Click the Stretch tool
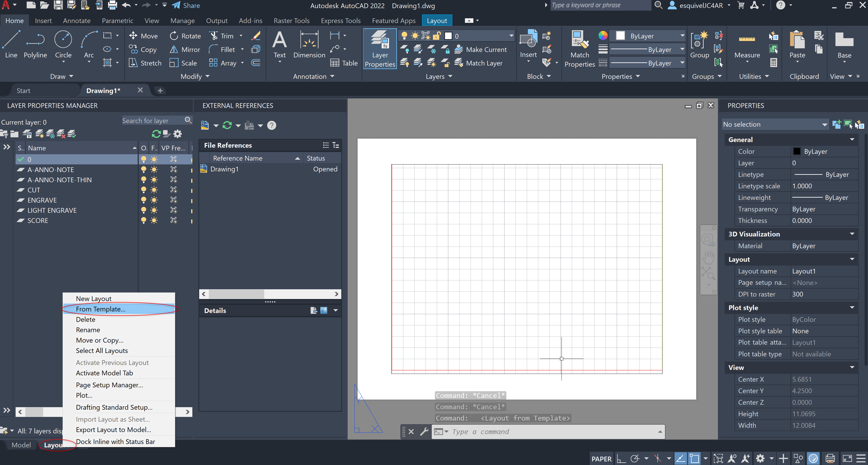Screen dimensions: 868x465 tap(145, 63)
